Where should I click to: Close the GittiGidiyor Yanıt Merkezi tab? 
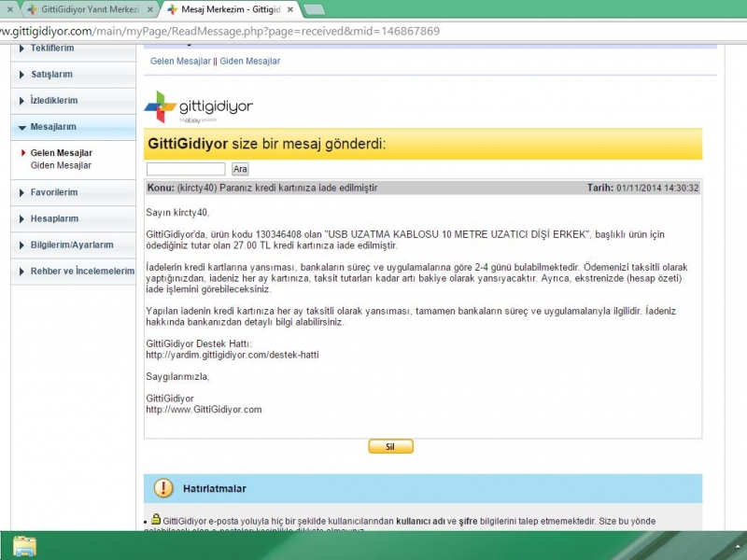(150, 9)
